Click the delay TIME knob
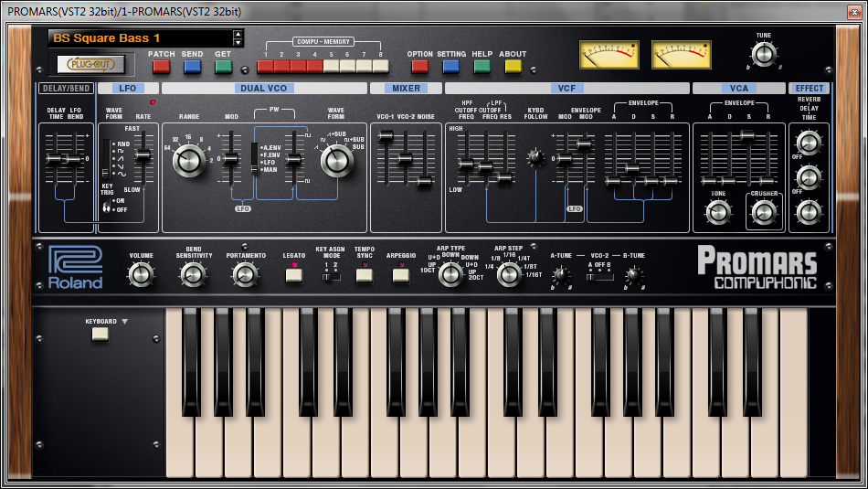This screenshot has width=868, height=489. 809,212
